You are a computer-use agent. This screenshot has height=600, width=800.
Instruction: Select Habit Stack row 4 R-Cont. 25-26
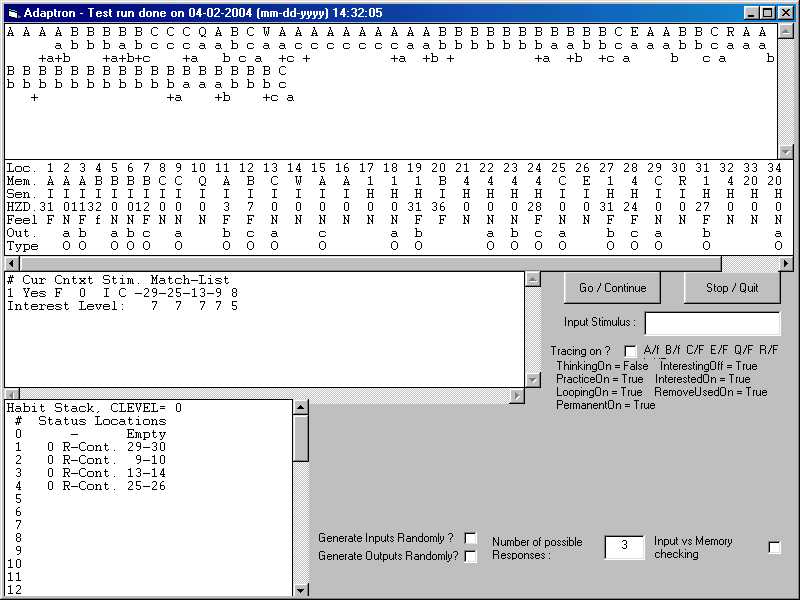click(x=91, y=486)
